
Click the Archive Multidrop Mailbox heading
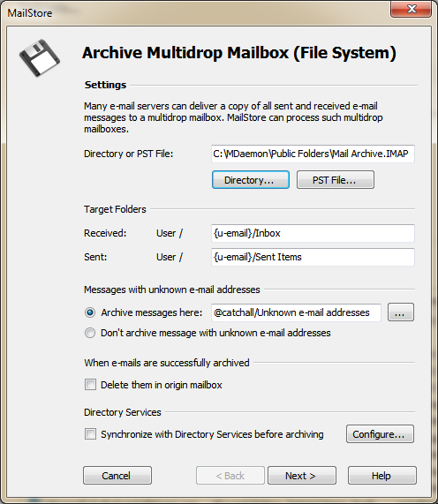point(239,53)
